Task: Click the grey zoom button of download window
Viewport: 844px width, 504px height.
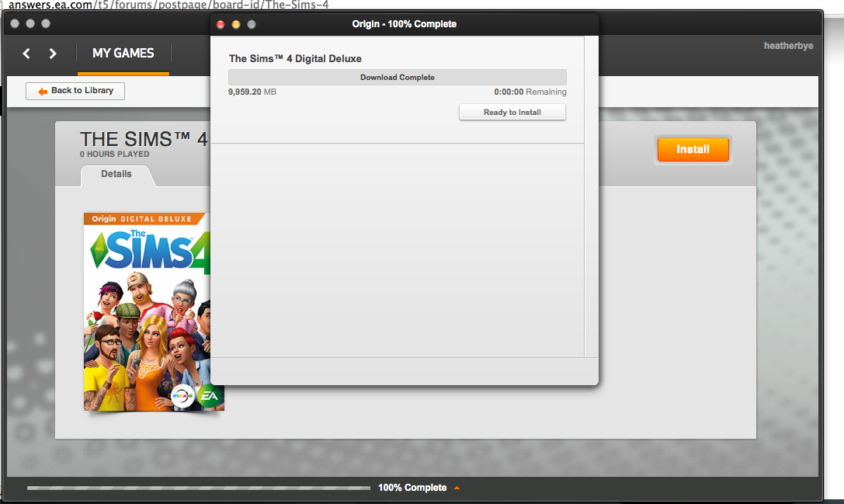Action: pos(252,24)
